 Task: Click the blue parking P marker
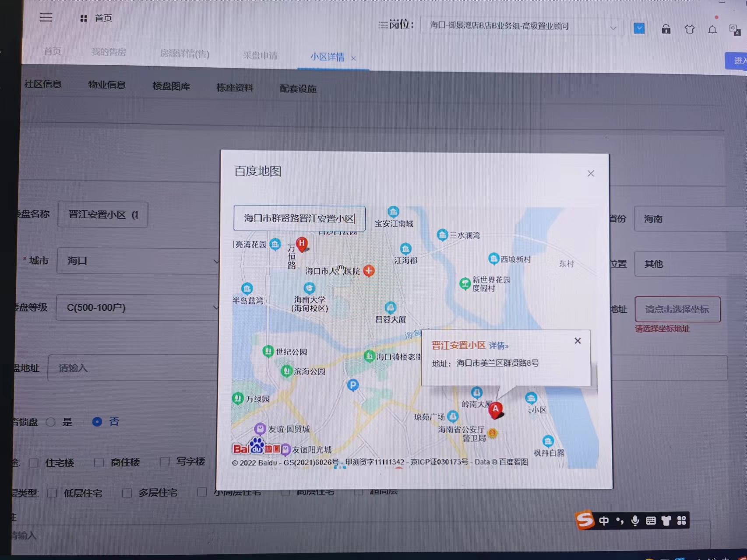click(353, 385)
